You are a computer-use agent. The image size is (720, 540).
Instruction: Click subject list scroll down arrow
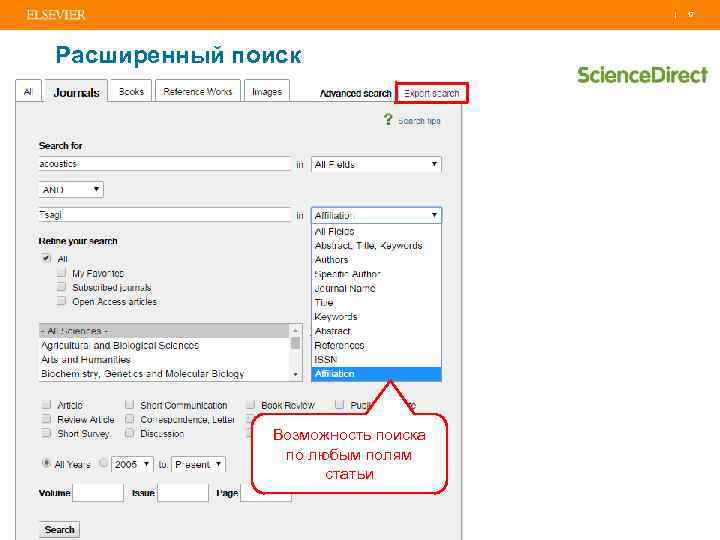[296, 375]
